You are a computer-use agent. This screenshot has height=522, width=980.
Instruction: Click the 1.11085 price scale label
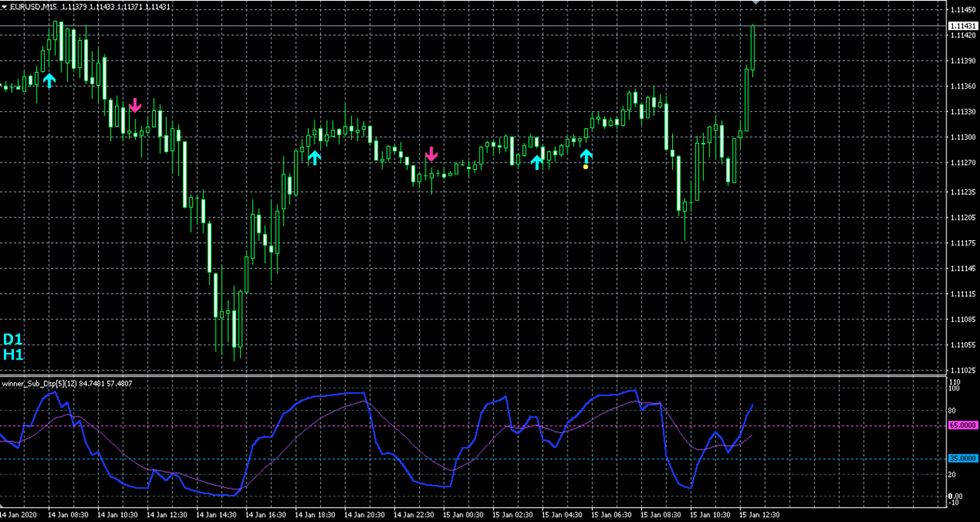961,319
